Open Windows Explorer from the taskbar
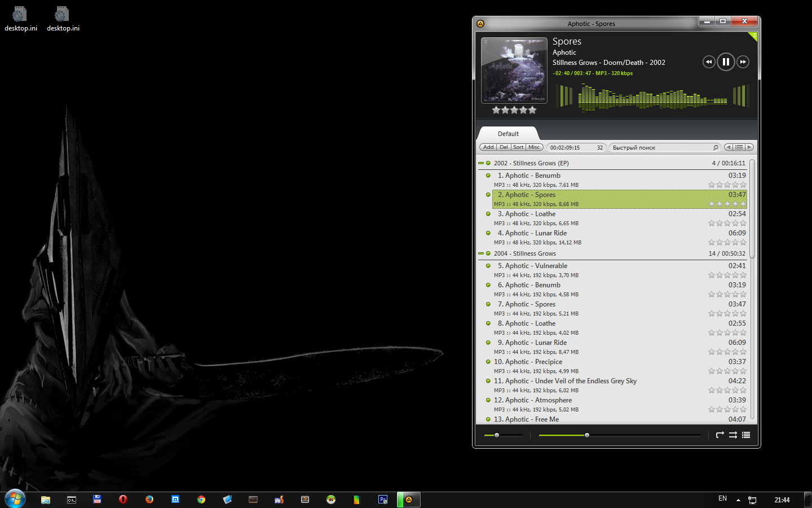This screenshot has width=812, height=508. click(46, 500)
